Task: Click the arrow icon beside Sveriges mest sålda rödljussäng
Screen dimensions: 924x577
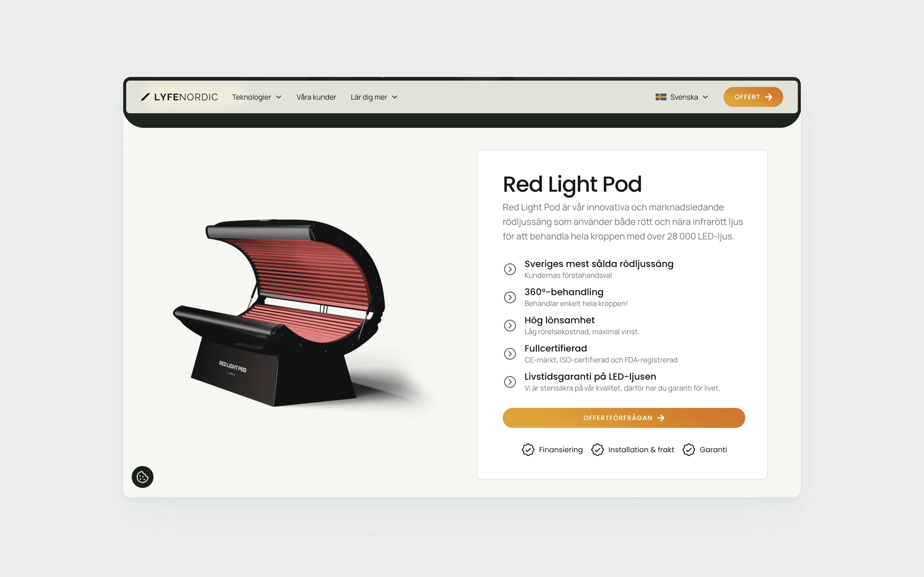Action: 510,269
